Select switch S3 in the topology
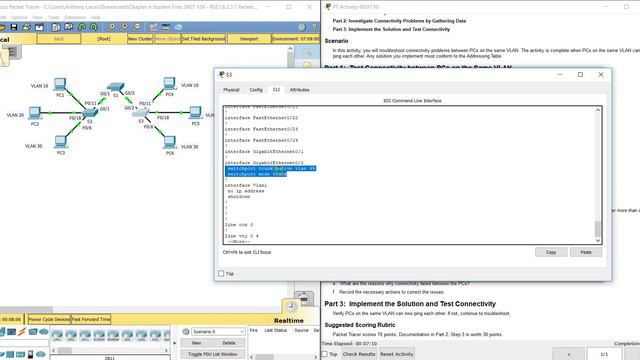 coord(141,112)
